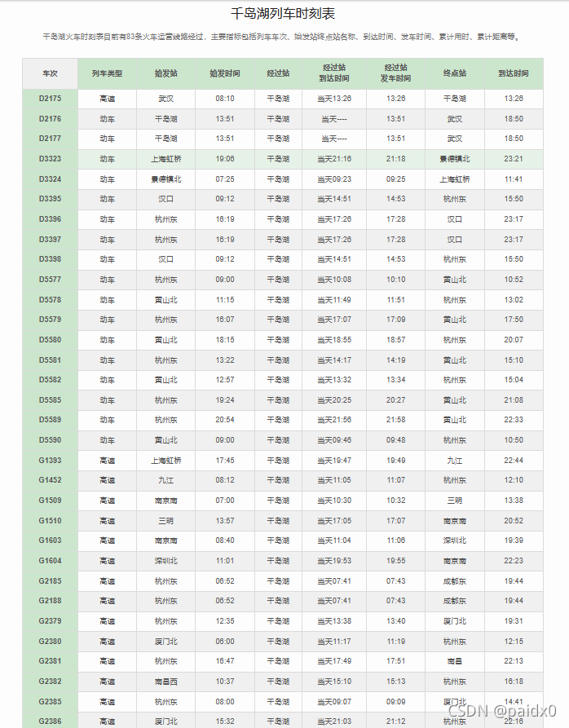Select origin 武汉 in D2175 row
Screen dimensions: 569x728
click(x=166, y=99)
